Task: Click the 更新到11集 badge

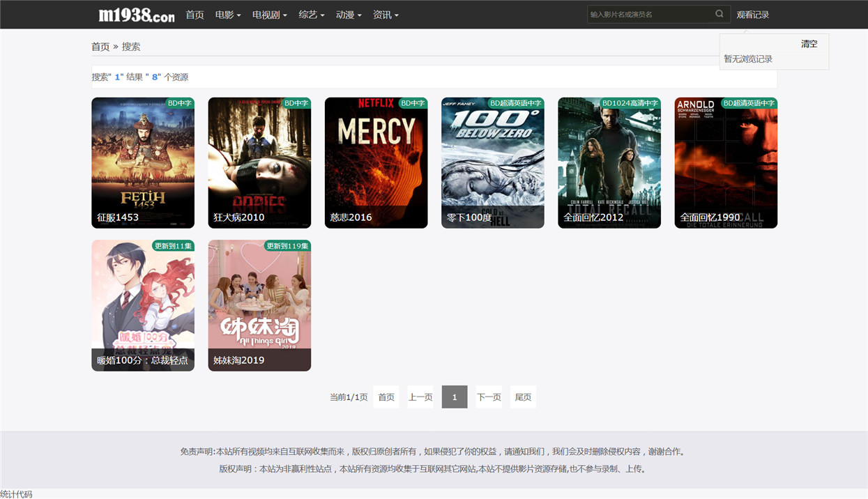Action: tap(174, 246)
